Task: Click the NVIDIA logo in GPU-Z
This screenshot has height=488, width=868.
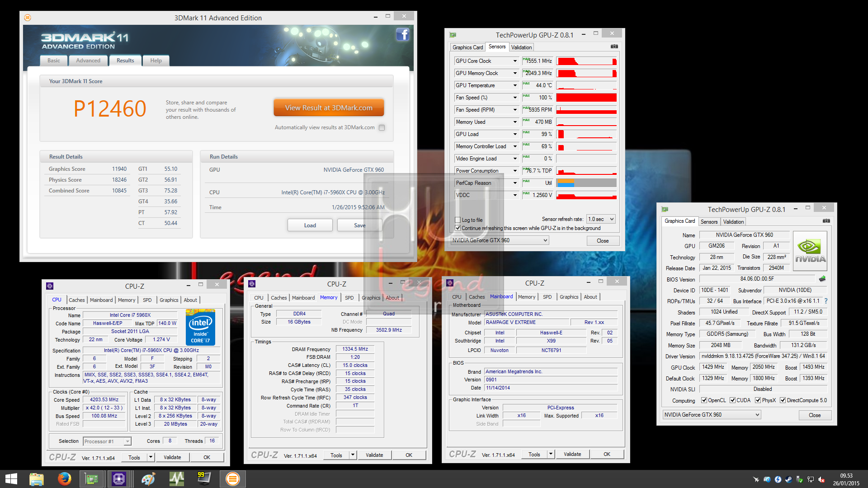Action: point(810,251)
